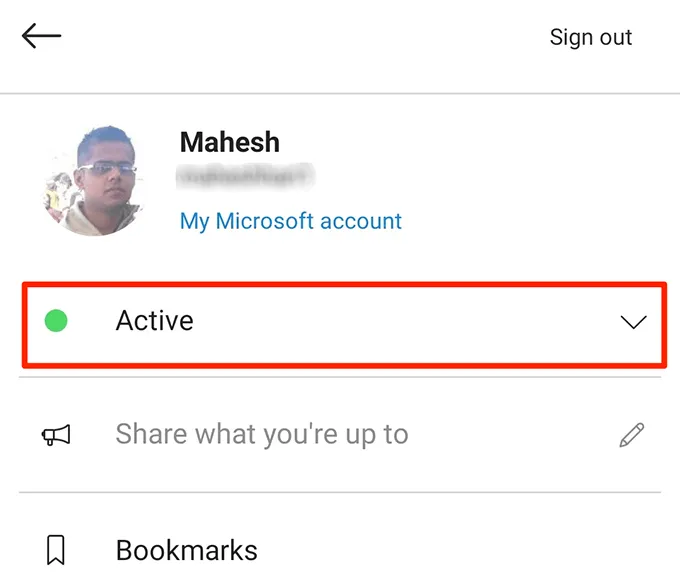This screenshot has width=680, height=584.
Task: Click the green presence status dot
Action: coord(57,321)
